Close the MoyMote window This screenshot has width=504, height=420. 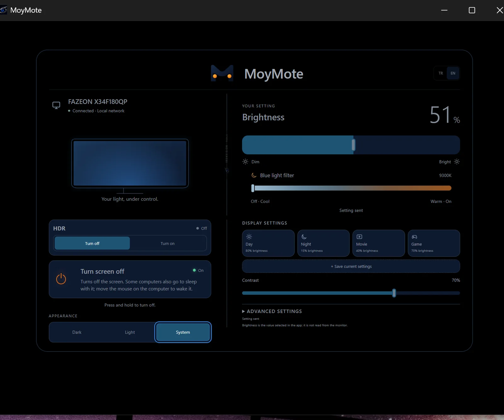(499, 10)
